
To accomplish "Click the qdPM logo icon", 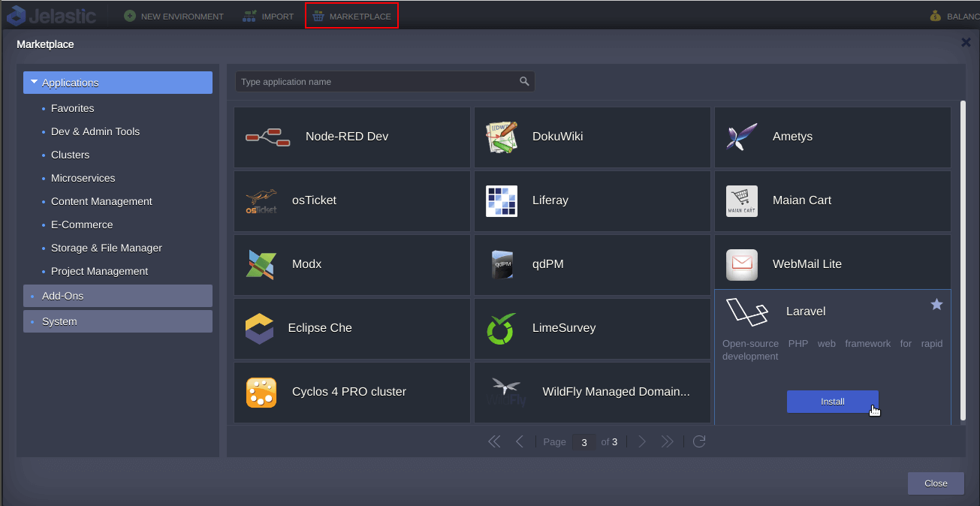I will 502,264.
